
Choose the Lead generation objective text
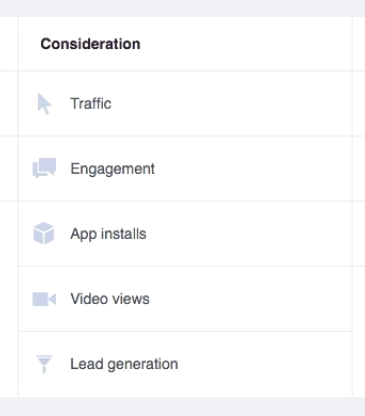[x=124, y=364]
